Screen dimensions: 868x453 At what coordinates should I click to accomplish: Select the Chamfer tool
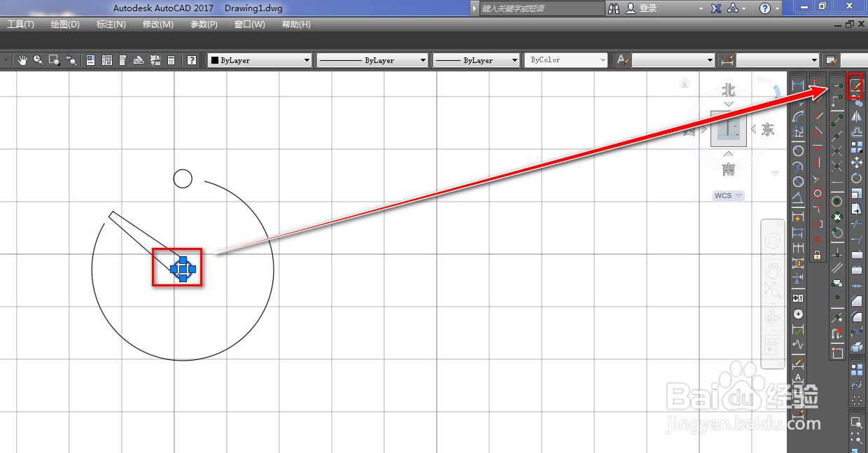(x=856, y=301)
